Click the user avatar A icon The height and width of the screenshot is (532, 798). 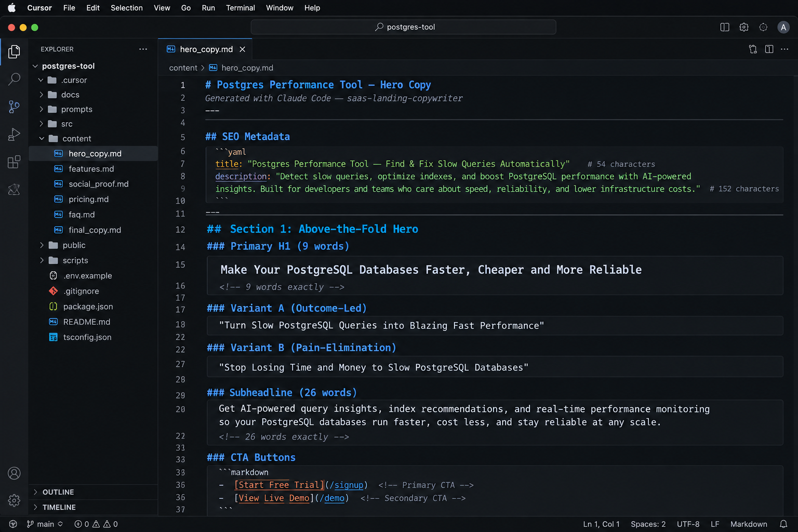click(783, 27)
